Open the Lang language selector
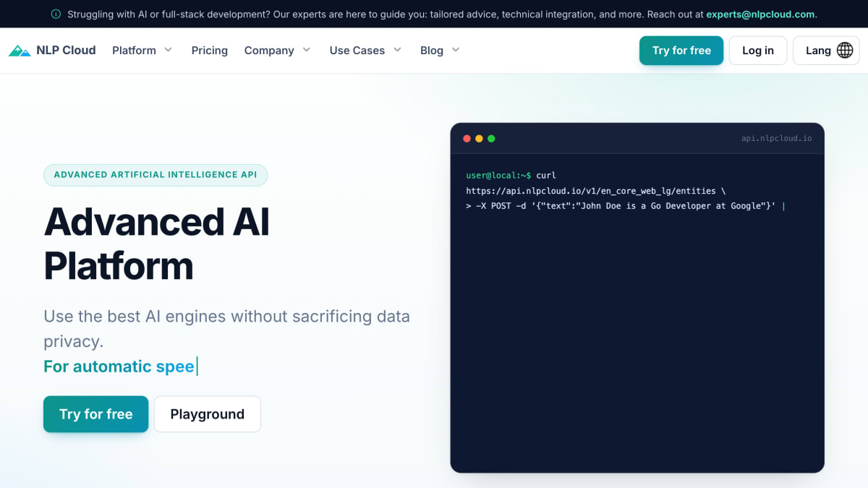Viewport: 868px width, 488px height. pos(826,51)
